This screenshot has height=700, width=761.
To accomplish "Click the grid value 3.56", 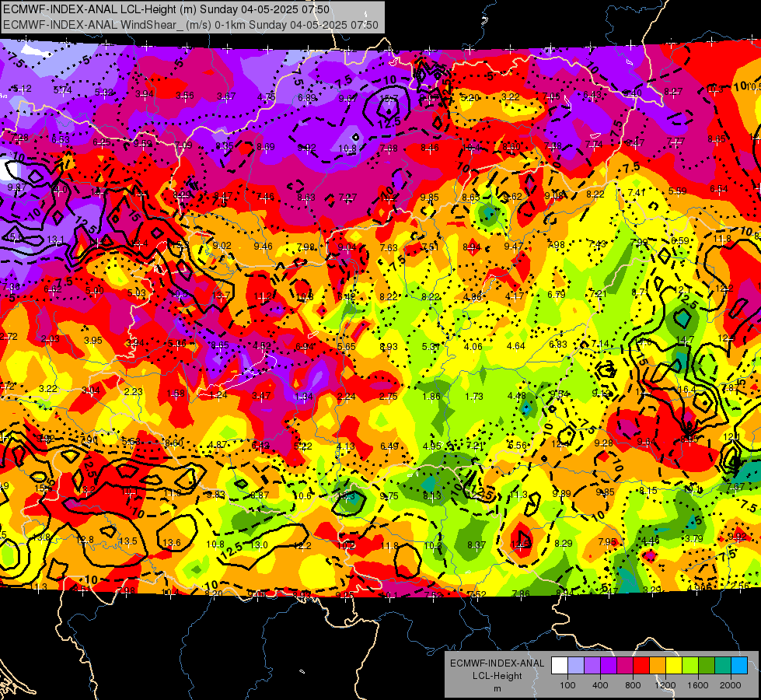I will 185,95.
